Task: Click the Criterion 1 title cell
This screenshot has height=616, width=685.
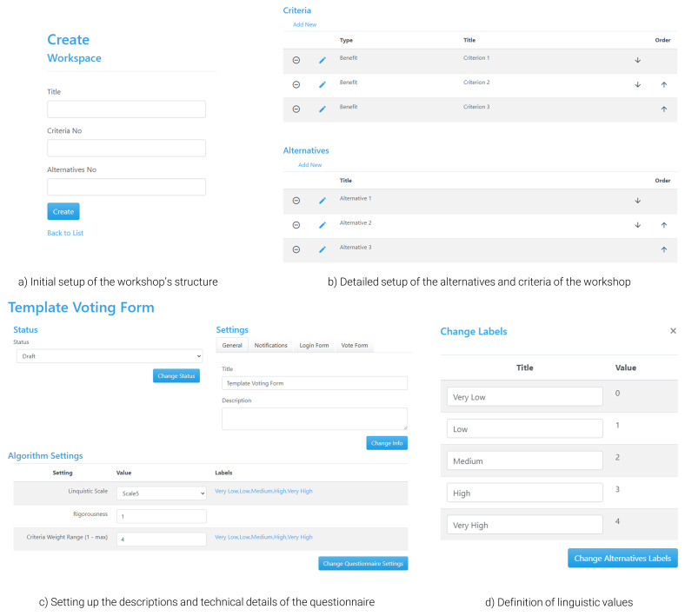Action: point(476,58)
